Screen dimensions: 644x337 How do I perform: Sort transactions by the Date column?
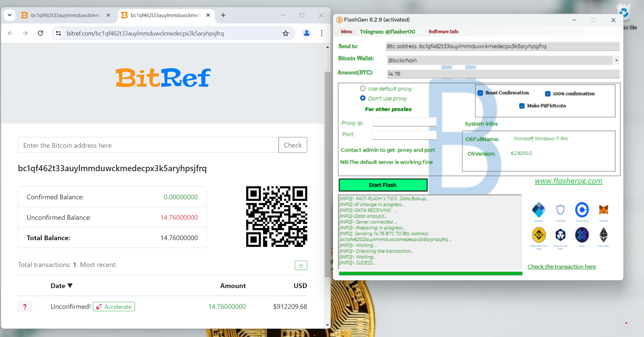pyautogui.click(x=61, y=286)
